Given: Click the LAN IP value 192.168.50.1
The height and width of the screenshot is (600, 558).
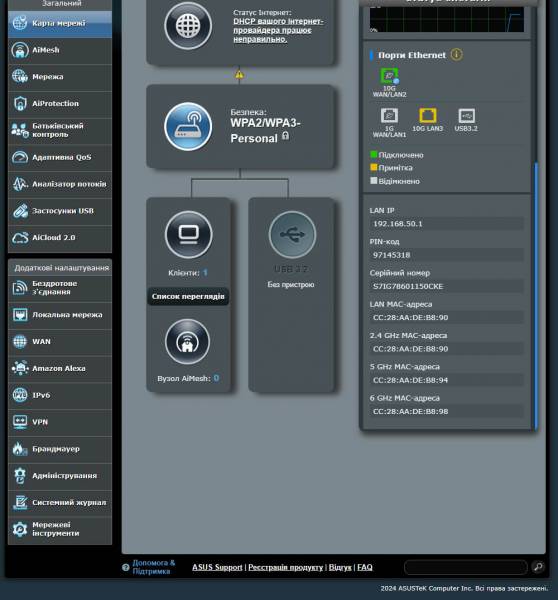Looking at the screenshot, I should pos(398,224).
